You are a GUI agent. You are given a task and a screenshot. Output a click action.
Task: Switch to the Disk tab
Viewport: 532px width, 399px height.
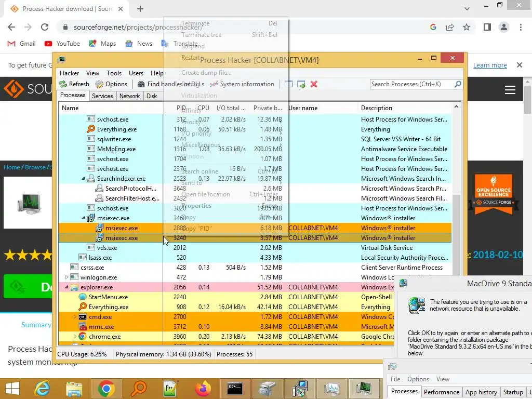point(152,96)
